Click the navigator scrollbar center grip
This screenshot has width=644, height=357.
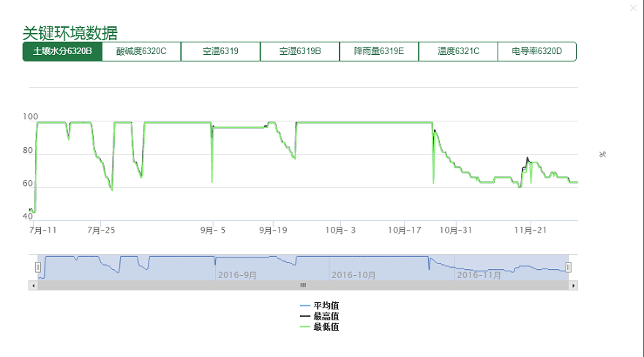click(x=303, y=285)
